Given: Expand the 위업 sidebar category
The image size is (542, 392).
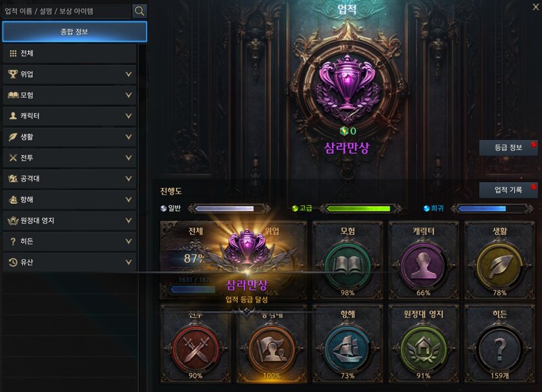Looking at the screenshot, I should 69,74.
